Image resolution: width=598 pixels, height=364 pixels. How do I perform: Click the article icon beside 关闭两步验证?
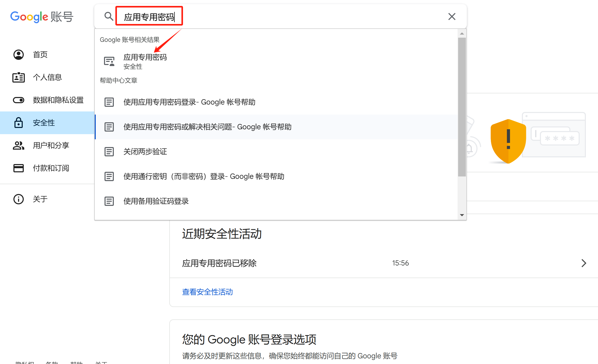tap(109, 152)
